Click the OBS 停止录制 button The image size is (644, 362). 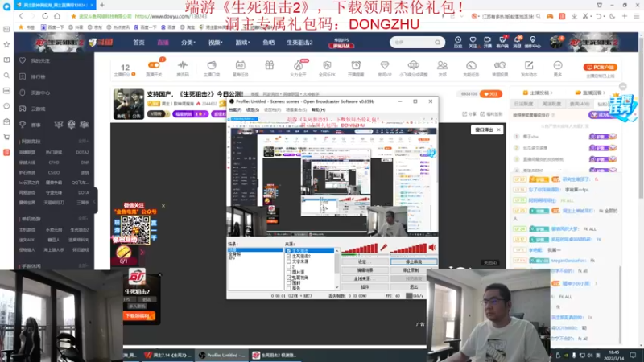click(x=411, y=270)
